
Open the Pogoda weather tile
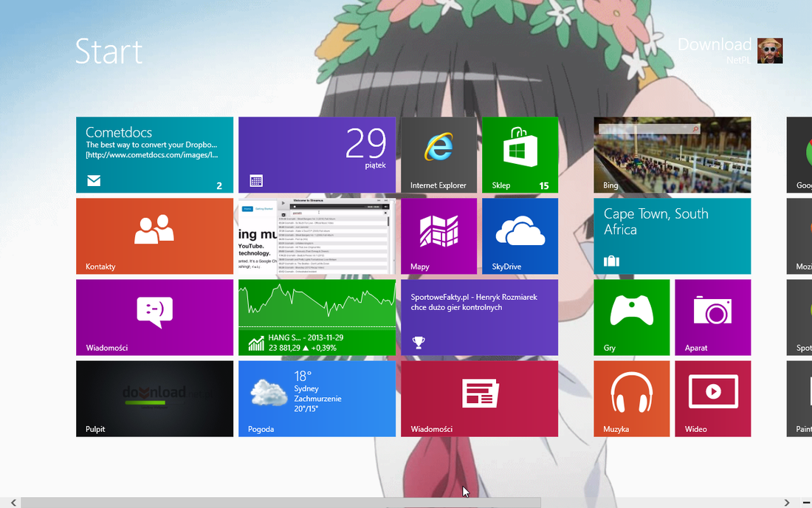[317, 399]
